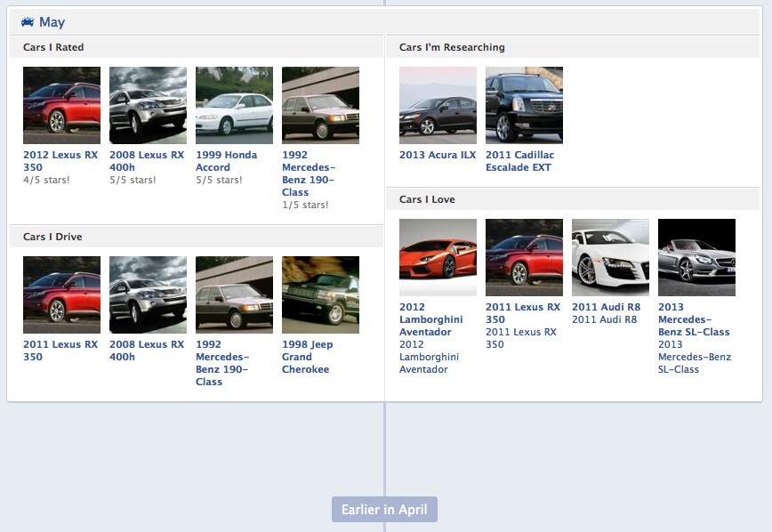Select the bold 2011 Audi R8 link
Image resolution: width=772 pixels, height=532 pixels.
pyautogui.click(x=606, y=307)
